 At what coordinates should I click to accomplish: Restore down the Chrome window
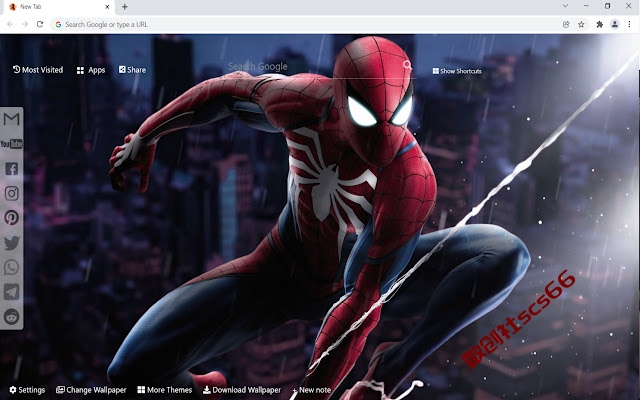[x=607, y=6]
